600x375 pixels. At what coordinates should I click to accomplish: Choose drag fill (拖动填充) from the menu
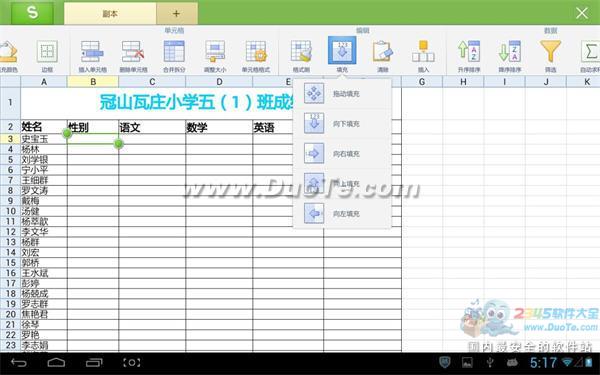click(342, 93)
